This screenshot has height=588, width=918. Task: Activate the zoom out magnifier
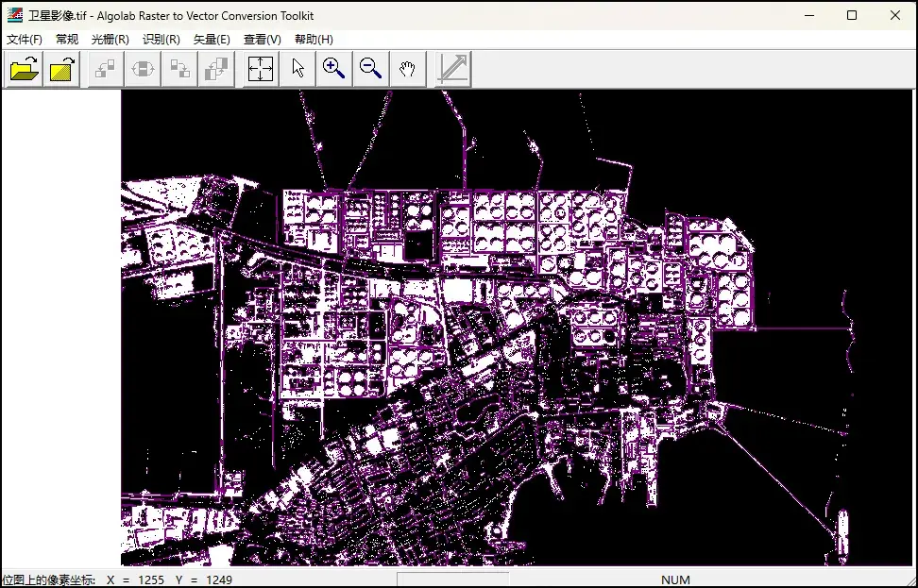coord(370,69)
